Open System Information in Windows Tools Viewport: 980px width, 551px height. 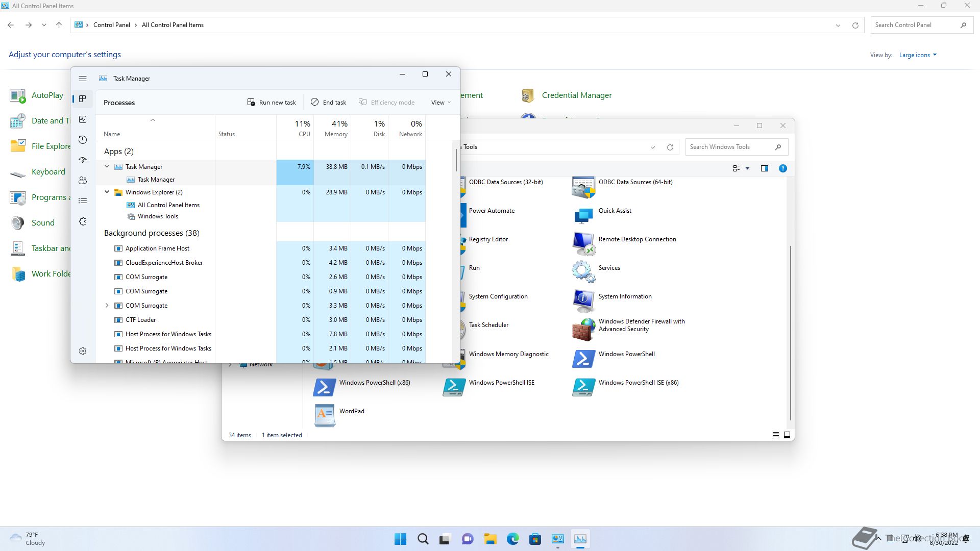612,301
